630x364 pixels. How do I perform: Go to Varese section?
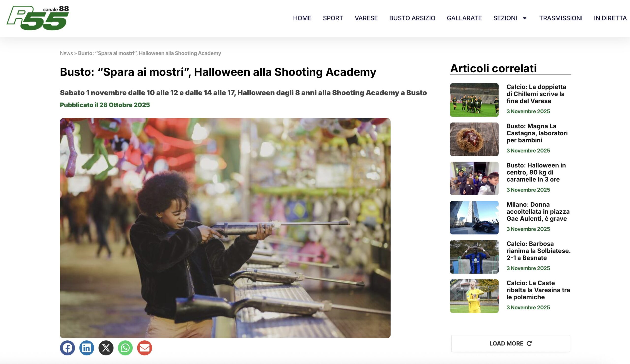[x=366, y=18]
